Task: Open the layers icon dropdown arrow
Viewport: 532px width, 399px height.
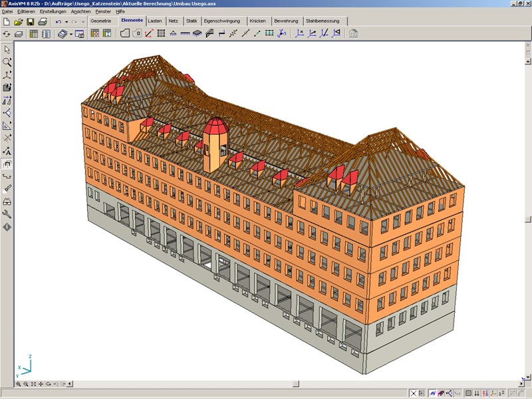Action: (70, 33)
